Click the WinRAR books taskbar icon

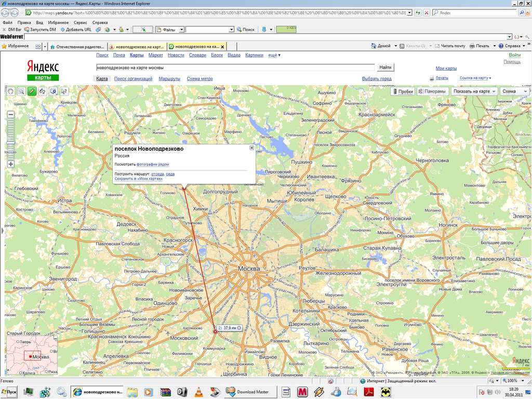click(165, 392)
